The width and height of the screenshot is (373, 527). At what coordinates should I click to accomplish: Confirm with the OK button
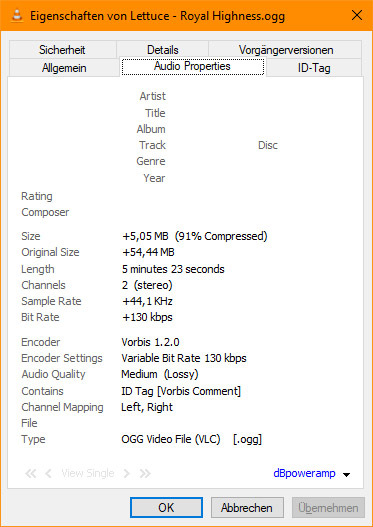coord(166,508)
